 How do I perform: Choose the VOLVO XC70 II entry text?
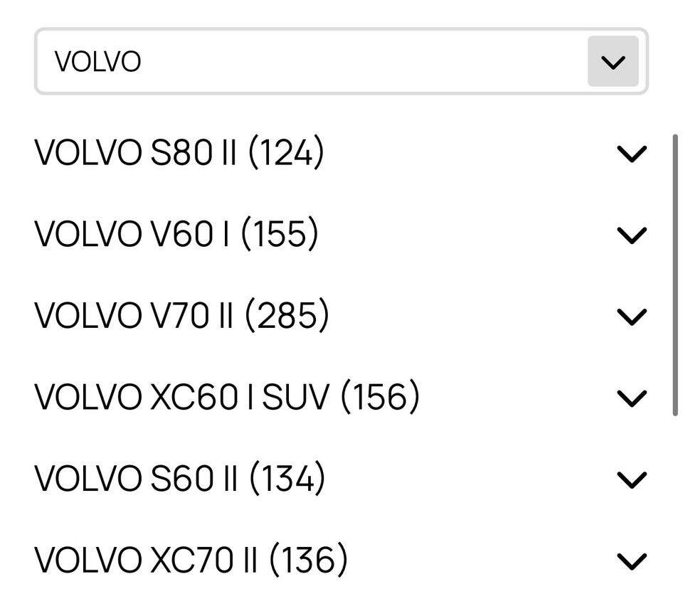[x=146, y=561]
